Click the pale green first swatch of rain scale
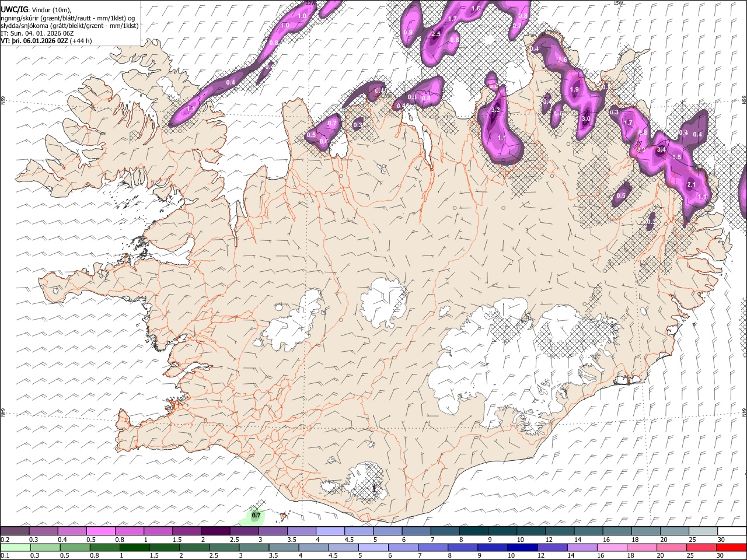747x560 pixels. point(15,548)
